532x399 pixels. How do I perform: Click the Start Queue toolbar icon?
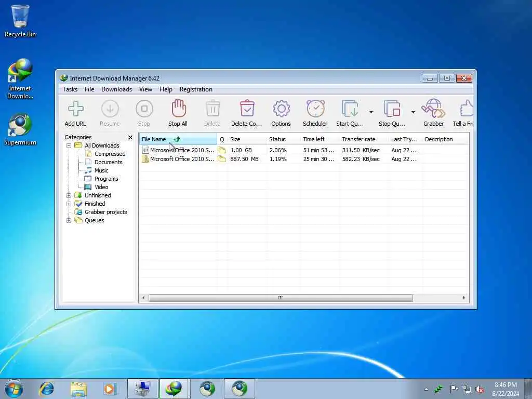pos(350,109)
